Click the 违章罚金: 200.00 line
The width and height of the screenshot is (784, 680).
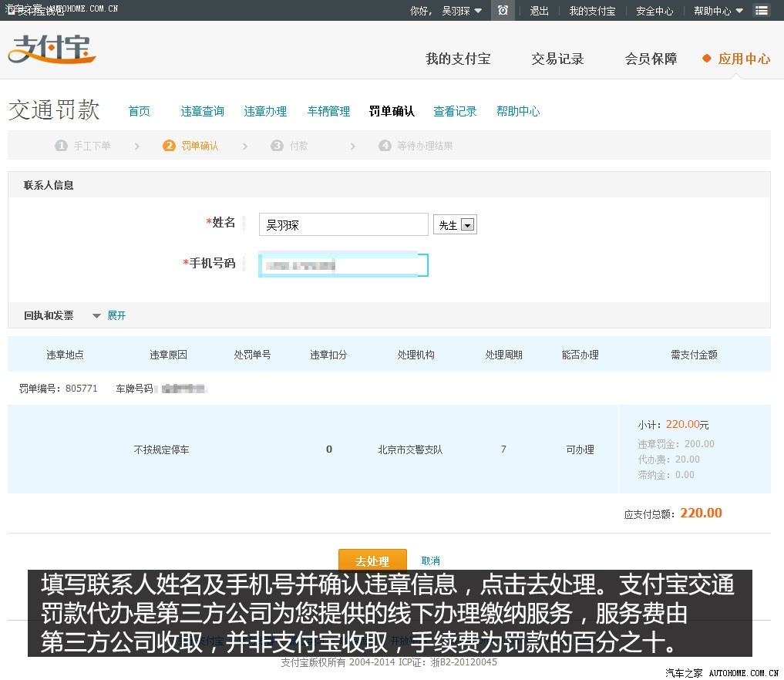[x=676, y=443]
